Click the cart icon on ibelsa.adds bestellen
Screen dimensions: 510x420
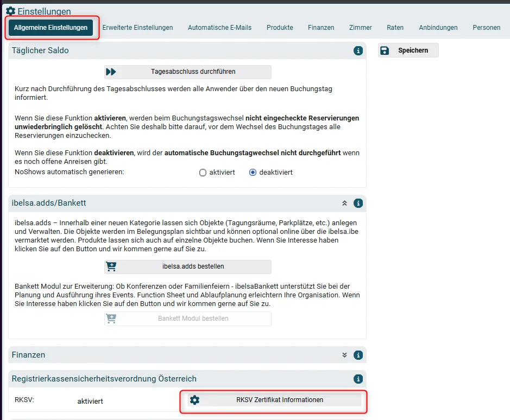click(111, 266)
